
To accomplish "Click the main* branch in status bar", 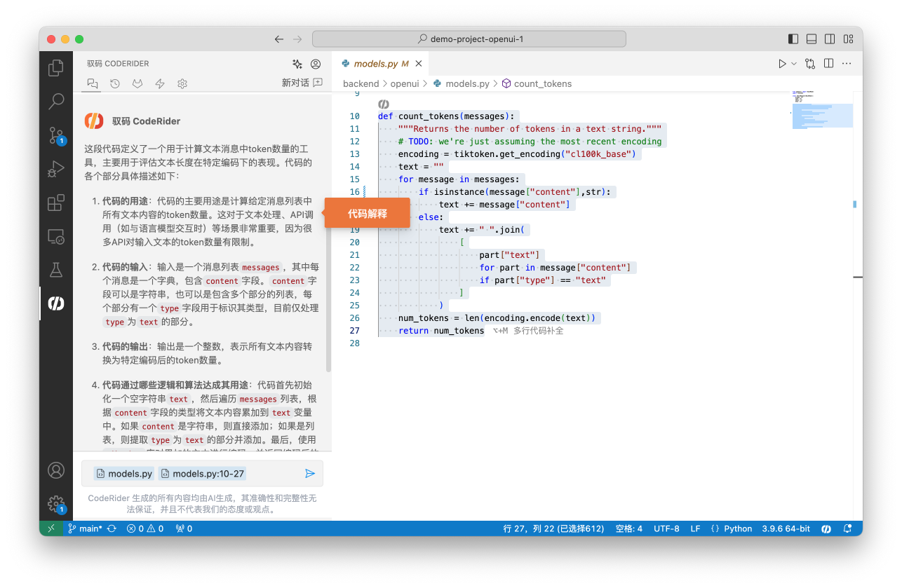I will (85, 528).
